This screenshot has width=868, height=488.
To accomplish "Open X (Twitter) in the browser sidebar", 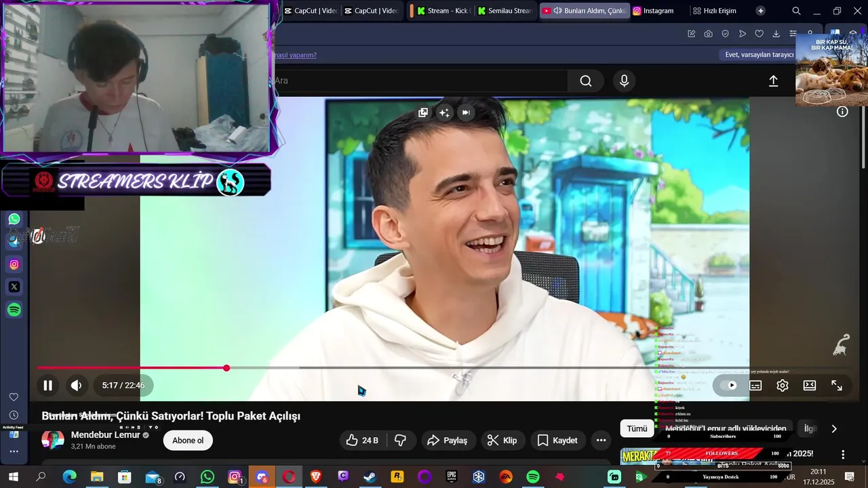I will pos(14,287).
